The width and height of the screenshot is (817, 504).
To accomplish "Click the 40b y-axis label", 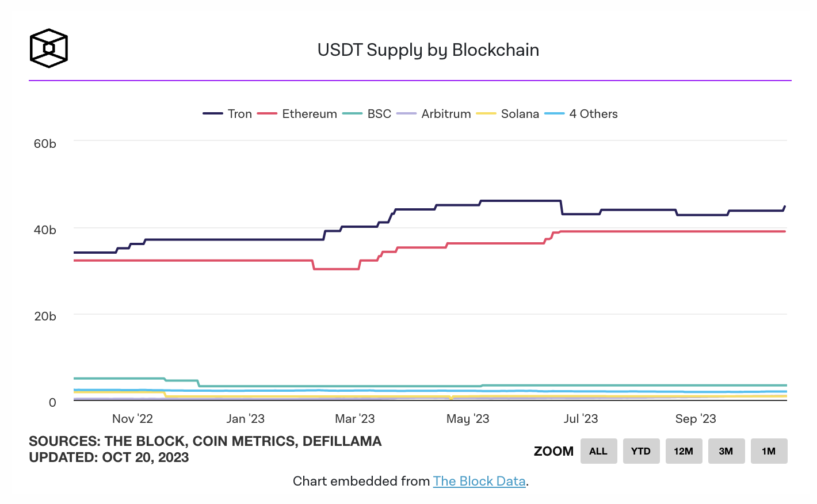I will [x=45, y=230].
